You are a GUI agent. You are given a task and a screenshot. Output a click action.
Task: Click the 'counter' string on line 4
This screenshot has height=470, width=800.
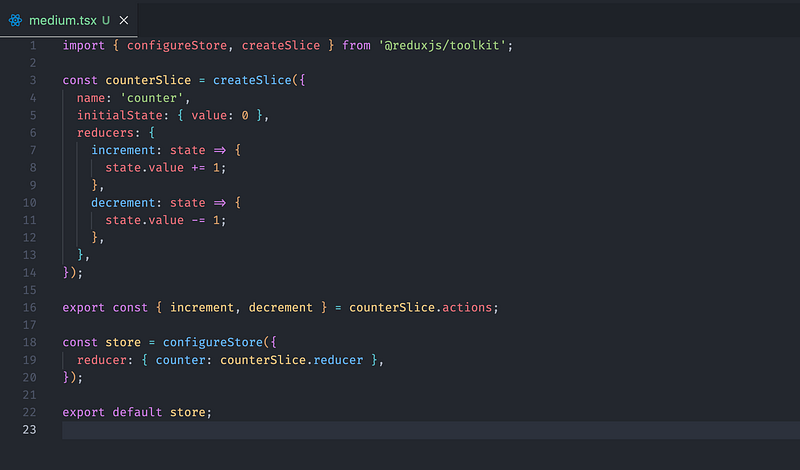[152, 97]
